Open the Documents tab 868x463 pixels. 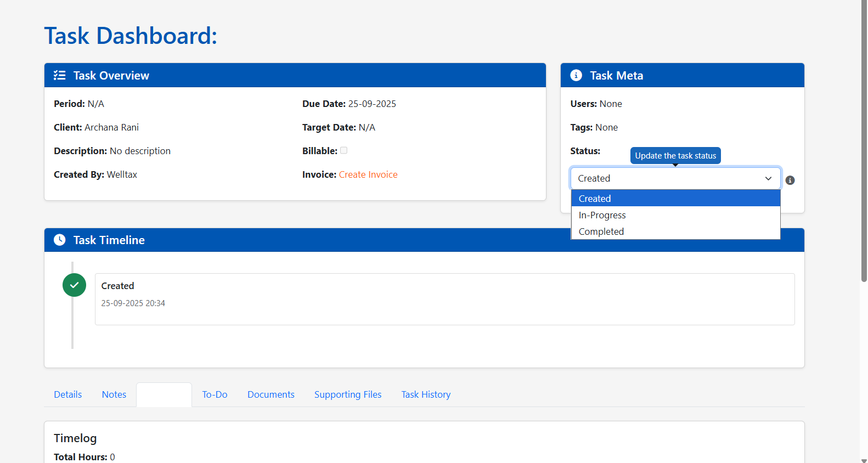(x=271, y=394)
